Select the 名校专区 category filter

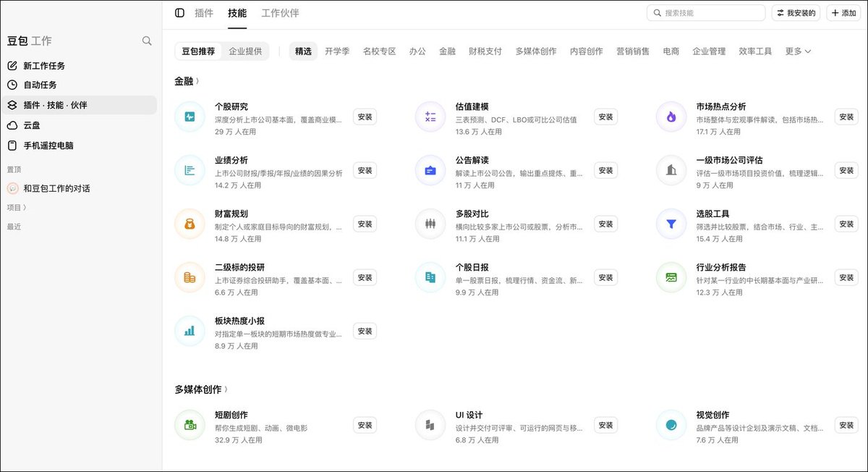tap(380, 51)
